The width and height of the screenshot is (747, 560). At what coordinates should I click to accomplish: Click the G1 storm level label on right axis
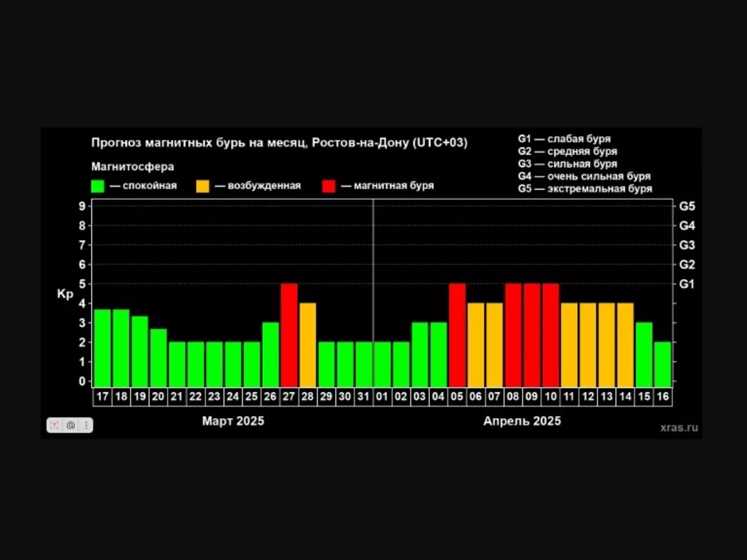tap(687, 284)
